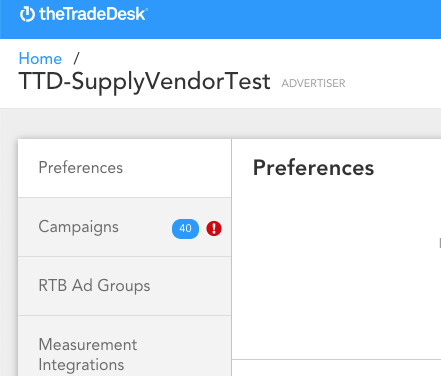Screen dimensions: 441x376
Task: Click the Preferences text in sidebar
Action: tap(81, 167)
